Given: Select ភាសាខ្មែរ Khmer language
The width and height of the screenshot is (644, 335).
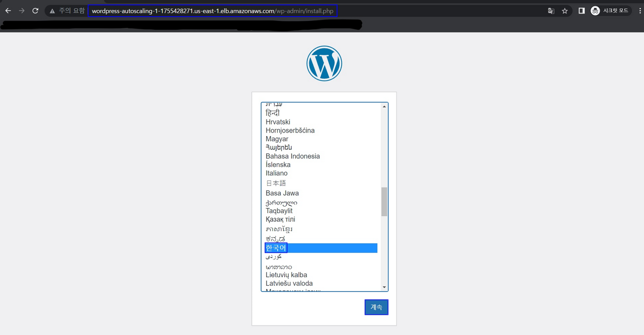Looking at the screenshot, I should [x=279, y=229].
